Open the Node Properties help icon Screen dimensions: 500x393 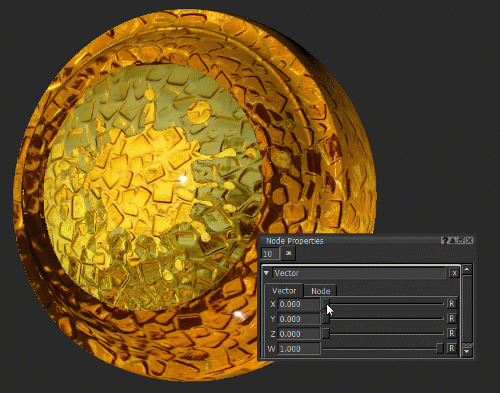click(444, 240)
